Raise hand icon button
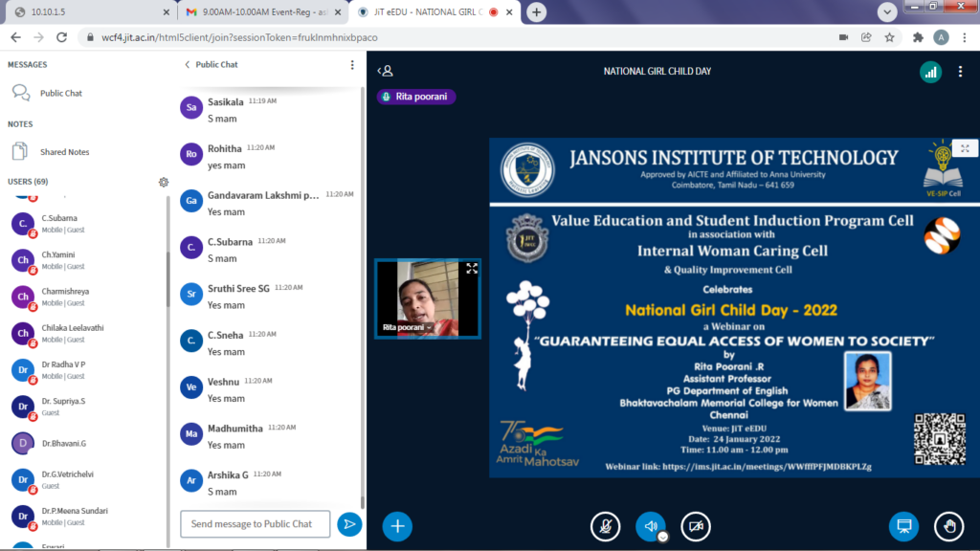 [948, 526]
